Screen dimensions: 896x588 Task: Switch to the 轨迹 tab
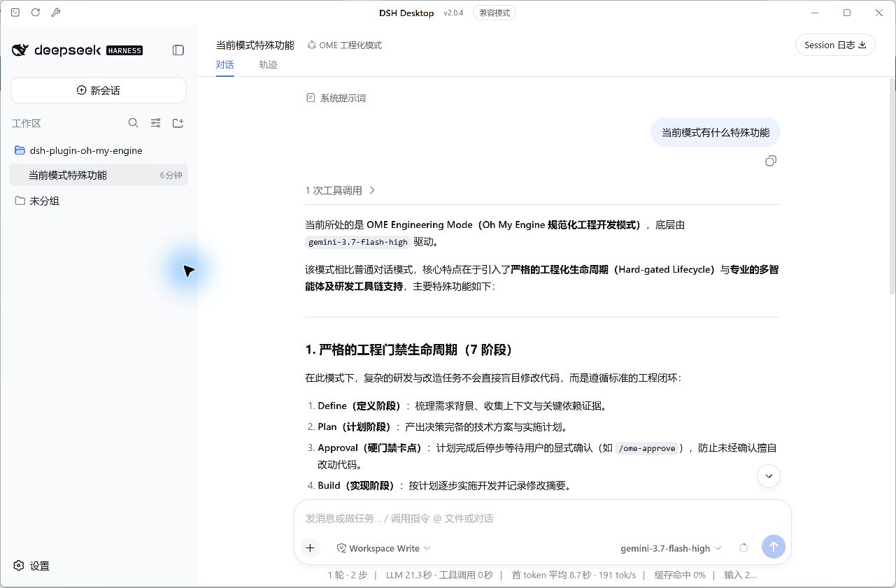[x=268, y=64]
